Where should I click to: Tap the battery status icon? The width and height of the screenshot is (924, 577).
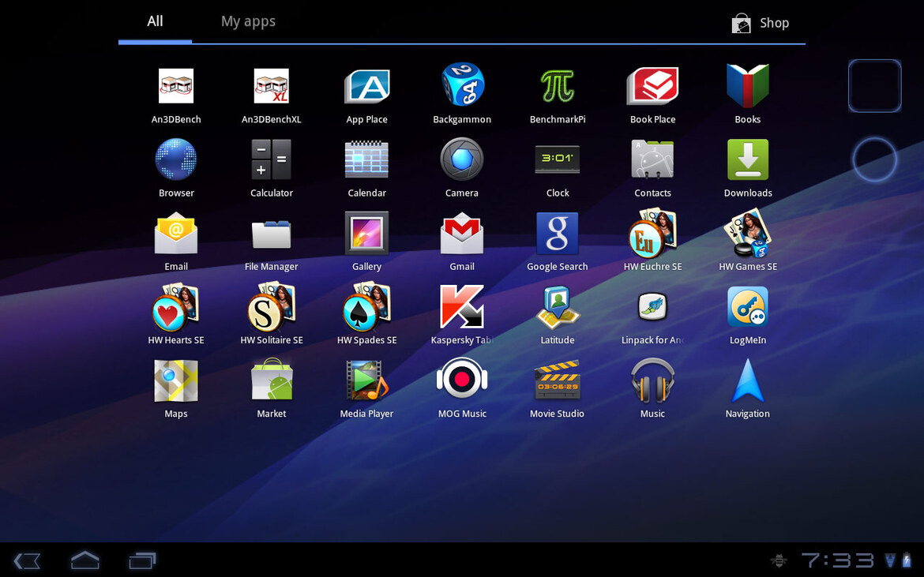coord(907,560)
